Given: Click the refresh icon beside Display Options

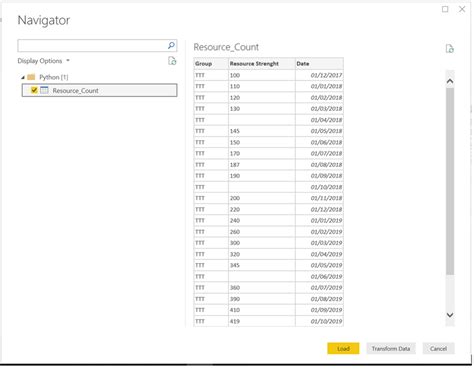Looking at the screenshot, I should tap(172, 61).
